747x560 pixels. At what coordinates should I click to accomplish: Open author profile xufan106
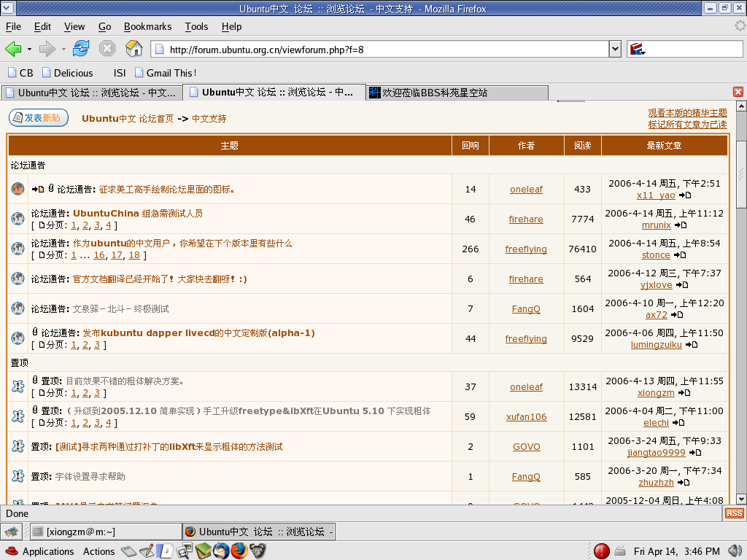tap(527, 416)
